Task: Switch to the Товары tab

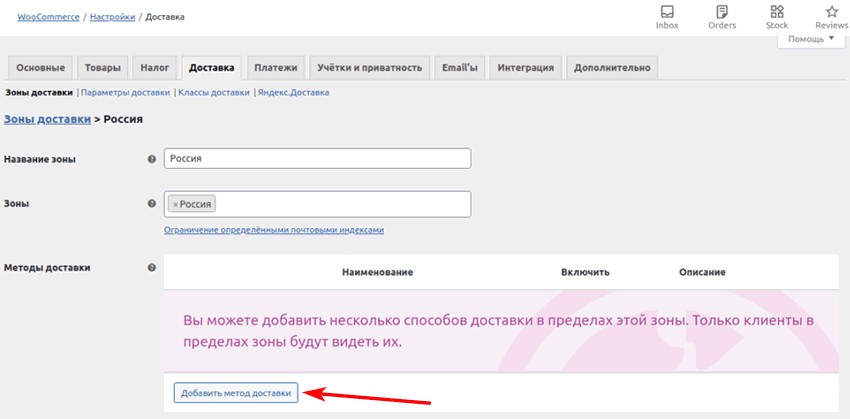Action: click(x=102, y=68)
